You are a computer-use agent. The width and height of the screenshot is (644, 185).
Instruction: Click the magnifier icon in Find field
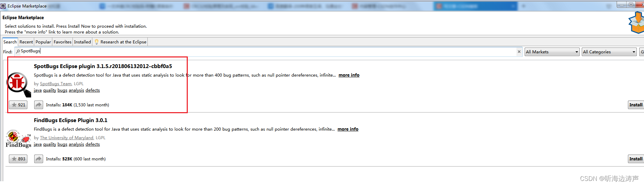tap(18, 51)
